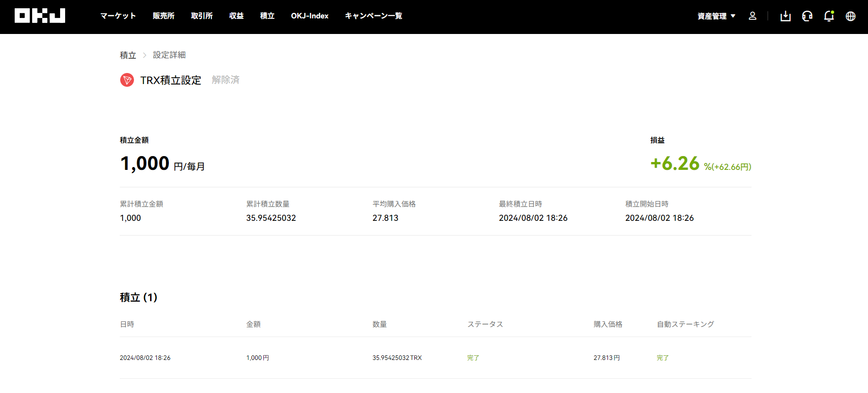Open the 販売所 menu

(x=163, y=16)
